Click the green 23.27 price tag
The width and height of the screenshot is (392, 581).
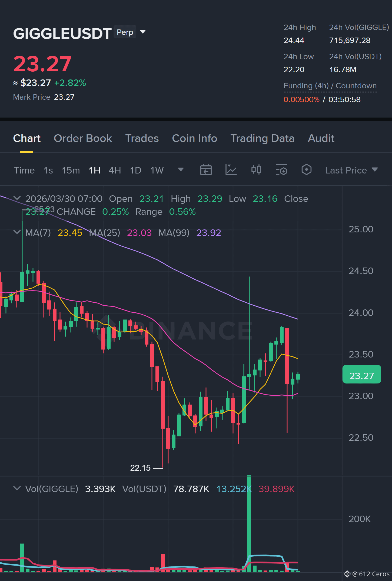362,375
